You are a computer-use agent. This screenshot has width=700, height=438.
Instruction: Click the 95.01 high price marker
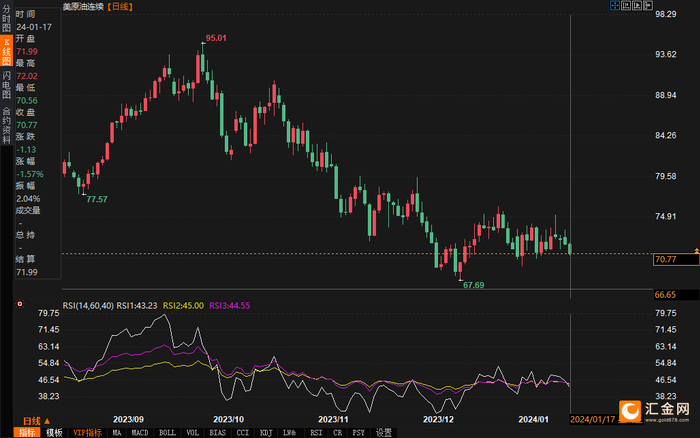(x=216, y=38)
